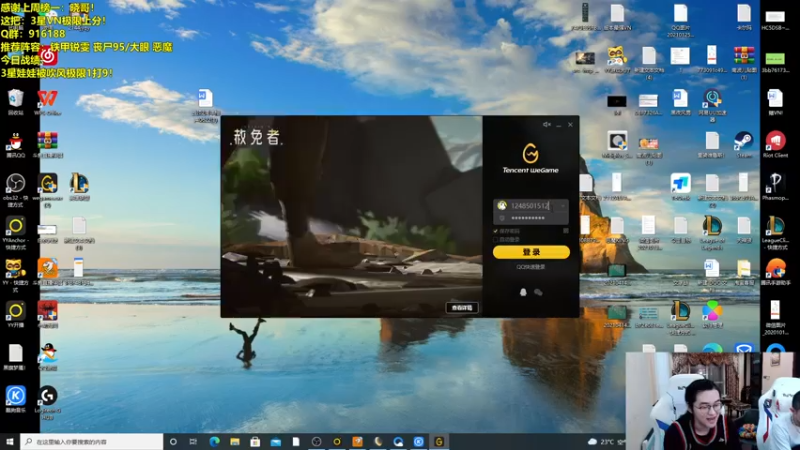Click the account number field showing 1248501512
800x450 pixels.
530,206
